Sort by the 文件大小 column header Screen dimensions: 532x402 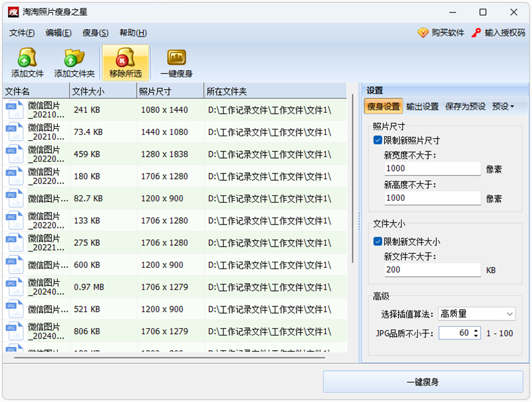(x=103, y=91)
